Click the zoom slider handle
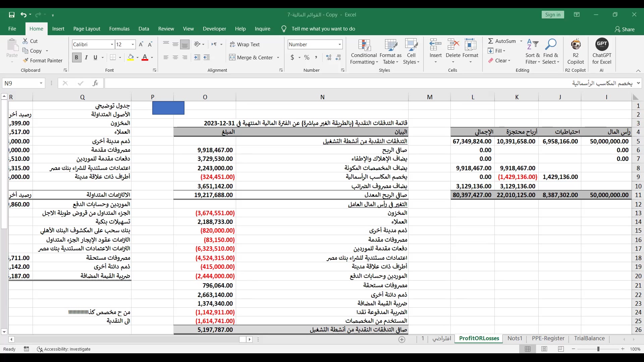The height and width of the screenshot is (362, 644). [598, 349]
